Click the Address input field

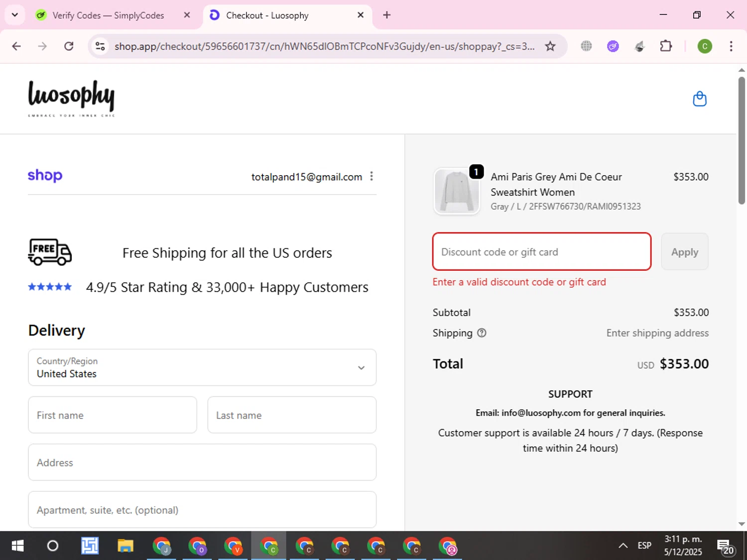coord(202,462)
